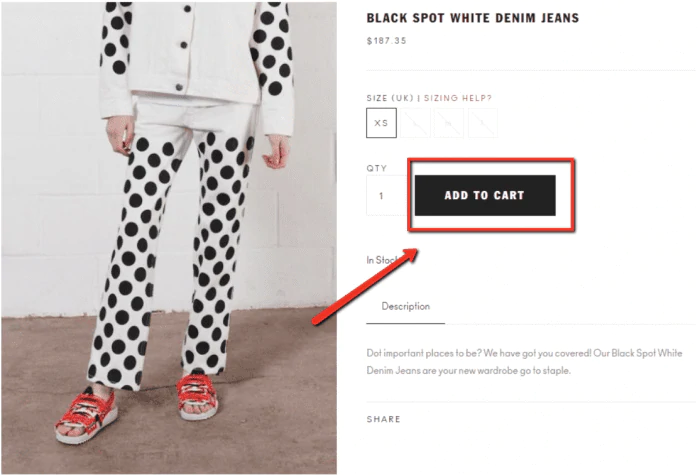The height and width of the screenshot is (475, 700).
Task: Click the QTY label
Action: coord(376,168)
